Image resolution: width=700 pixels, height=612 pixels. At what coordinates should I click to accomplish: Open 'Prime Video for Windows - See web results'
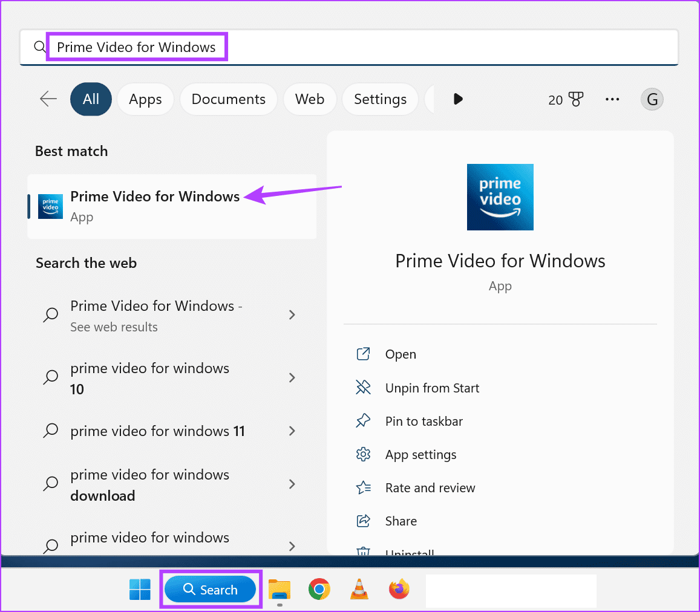point(172,316)
